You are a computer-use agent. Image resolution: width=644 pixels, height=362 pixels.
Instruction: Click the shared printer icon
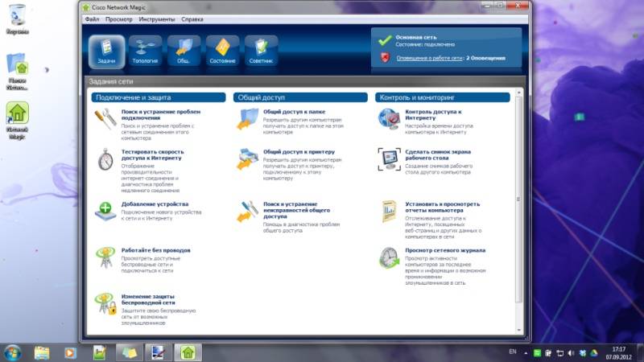point(247,158)
